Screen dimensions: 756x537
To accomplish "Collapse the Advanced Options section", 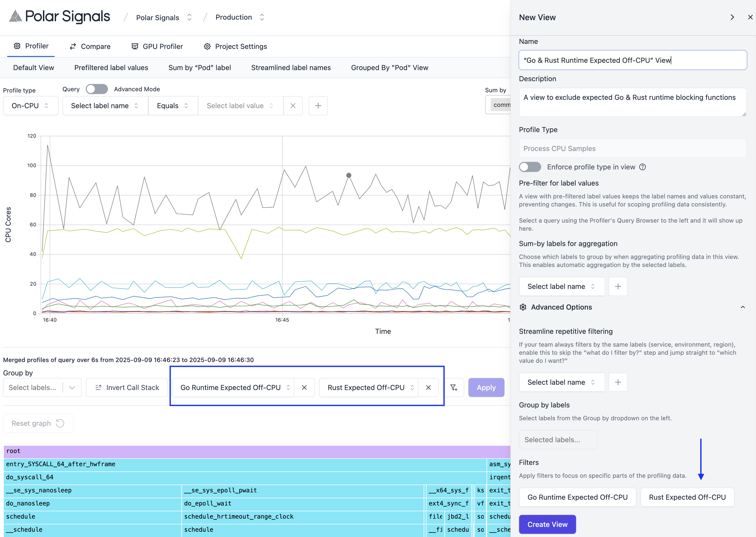I will 742,307.
